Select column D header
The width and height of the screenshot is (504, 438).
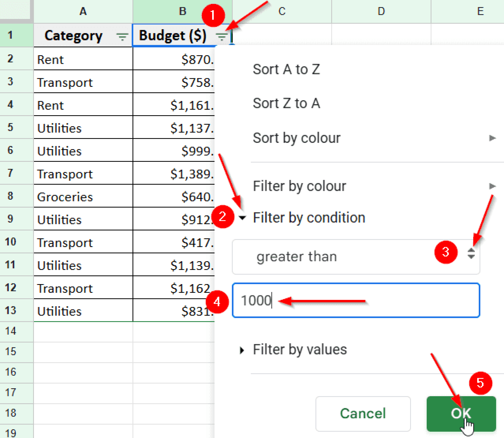point(381,11)
